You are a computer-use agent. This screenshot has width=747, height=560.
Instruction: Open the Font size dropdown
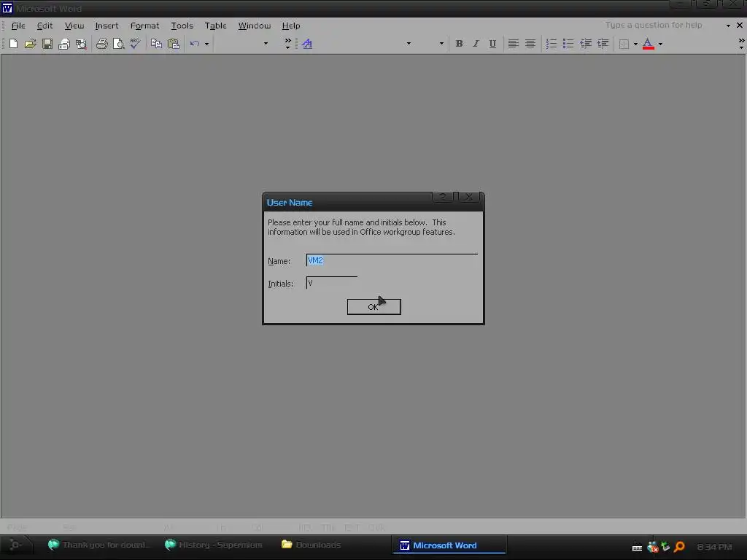pyautogui.click(x=441, y=44)
